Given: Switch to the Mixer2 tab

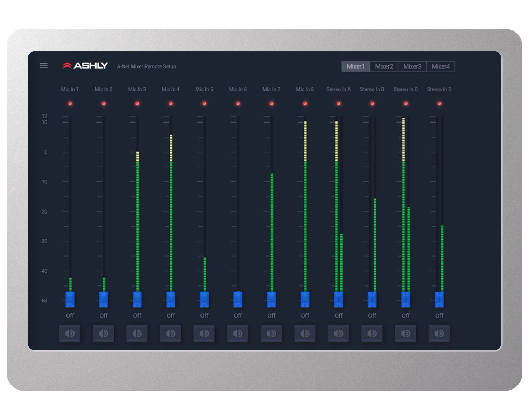Looking at the screenshot, I should coord(384,66).
